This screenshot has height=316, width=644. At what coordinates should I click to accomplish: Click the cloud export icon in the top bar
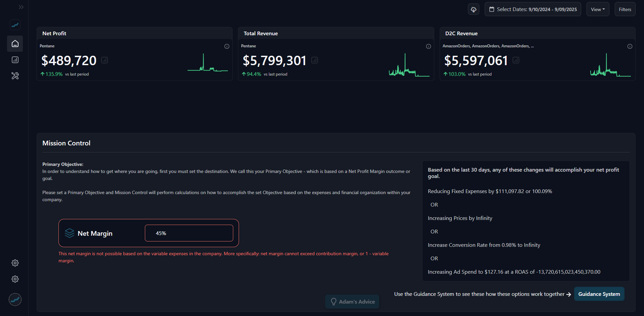click(473, 9)
